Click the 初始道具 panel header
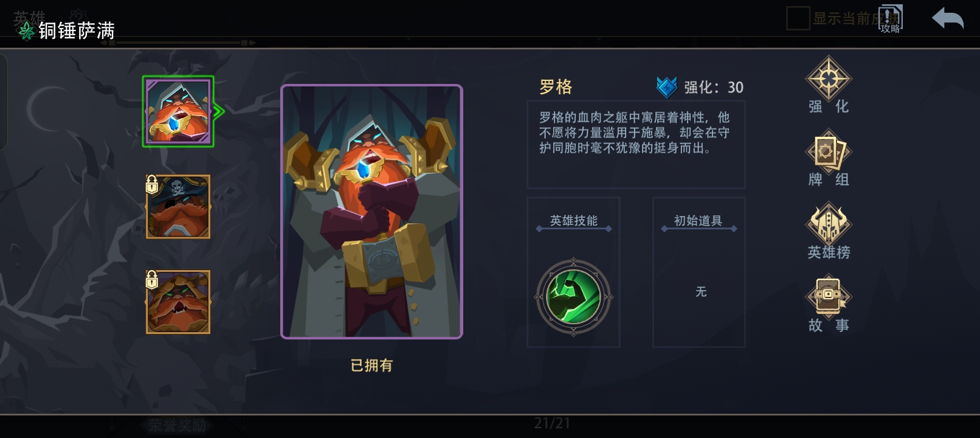Screen dimensions: 980x438 [x=699, y=221]
